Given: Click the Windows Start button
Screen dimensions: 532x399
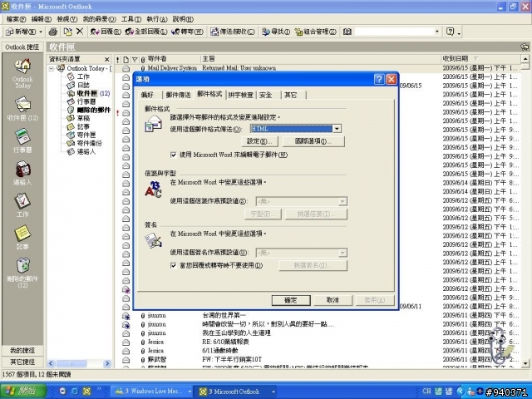Looking at the screenshot, I should [x=23, y=392].
